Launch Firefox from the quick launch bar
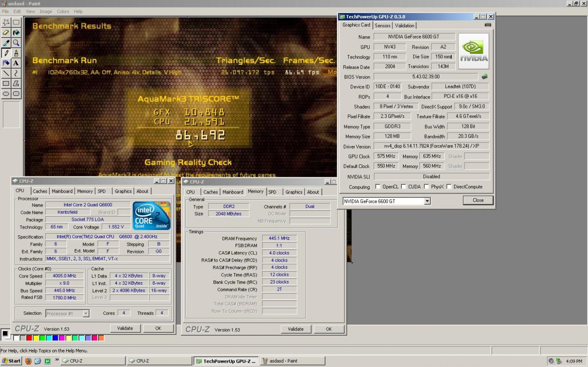Viewport: 588px width, 367px height. [28, 361]
